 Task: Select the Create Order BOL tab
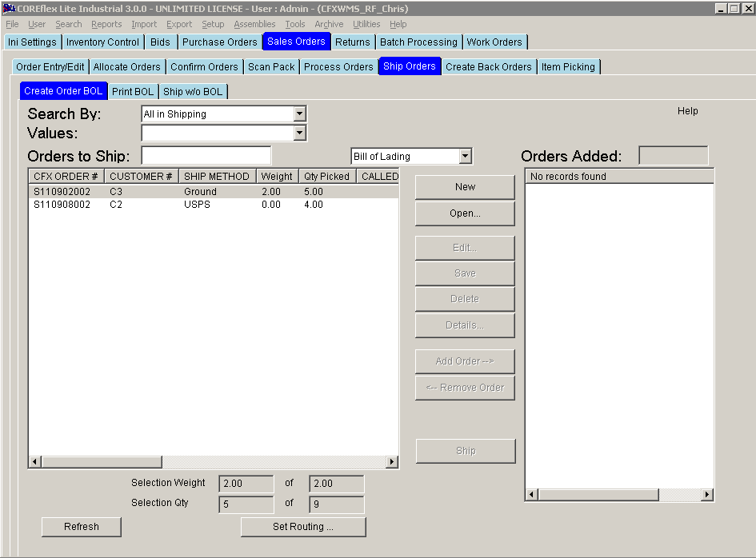[x=63, y=90]
